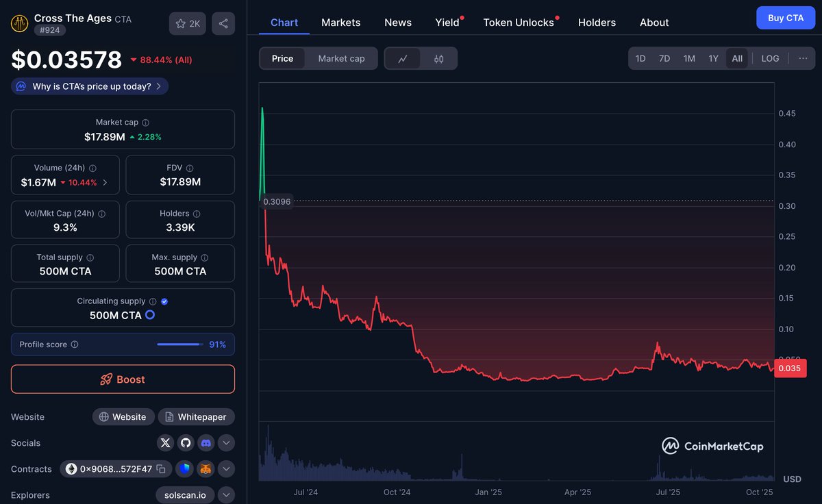
Task: Select All time range
Action: 737,58
